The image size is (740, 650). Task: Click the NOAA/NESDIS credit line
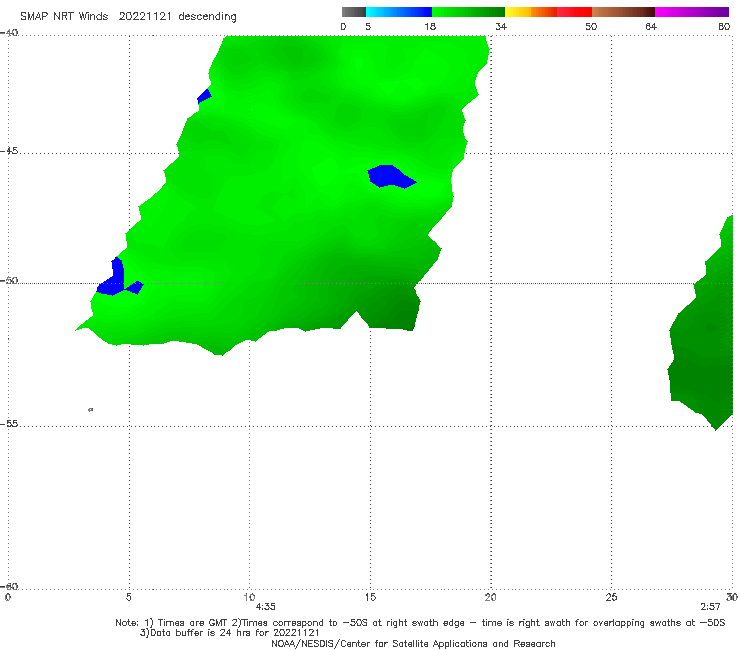[x=413, y=644]
